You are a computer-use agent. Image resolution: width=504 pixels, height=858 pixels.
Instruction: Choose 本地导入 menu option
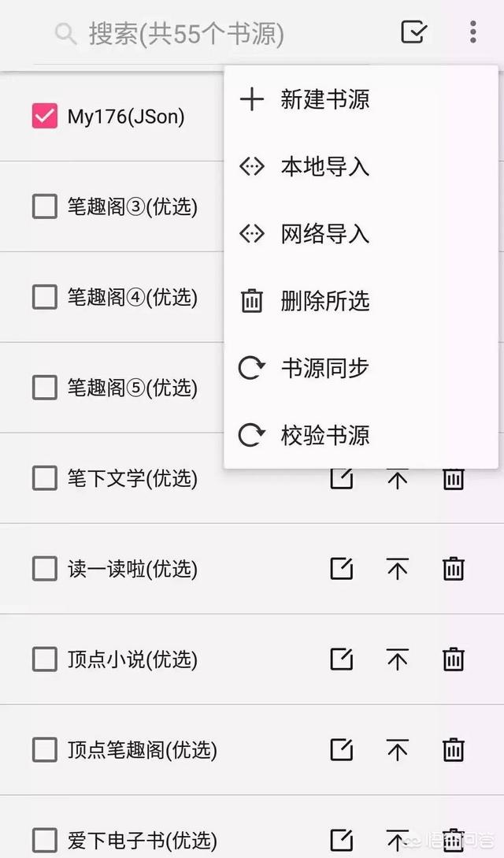coord(361,166)
